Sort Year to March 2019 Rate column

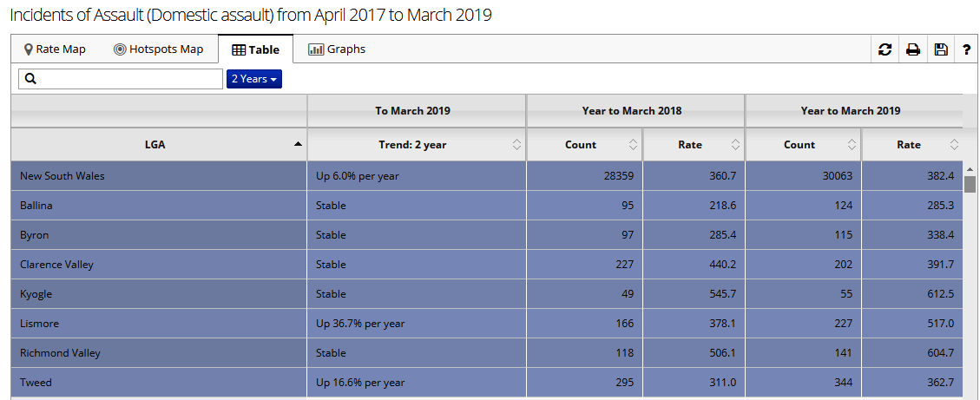pos(954,145)
